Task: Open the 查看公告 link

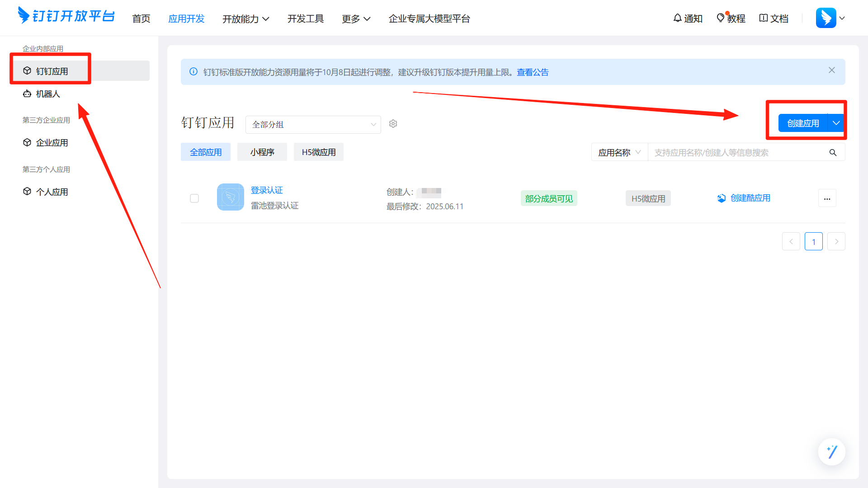Action: click(533, 72)
